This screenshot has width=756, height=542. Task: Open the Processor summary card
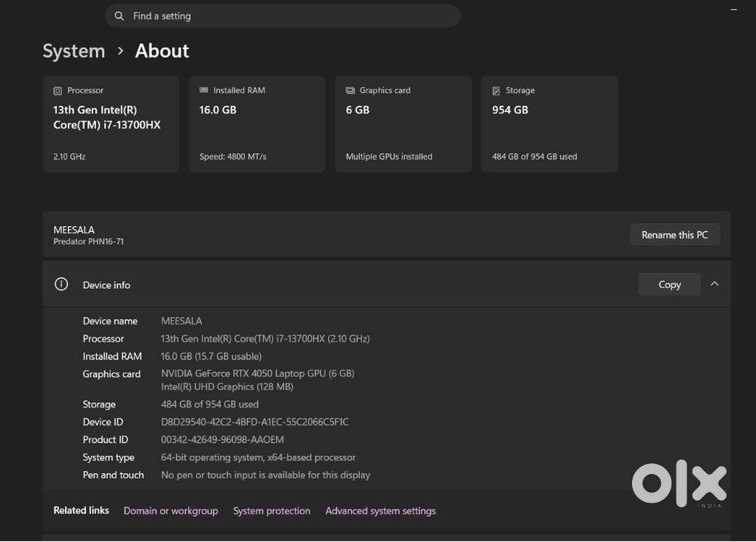(x=111, y=124)
